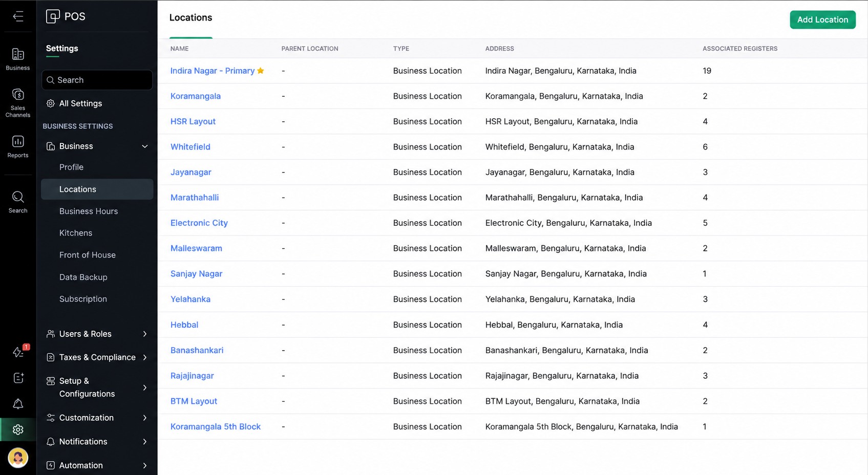Image resolution: width=868 pixels, height=475 pixels.
Task: Click the settings Search input field
Action: pyautogui.click(x=97, y=80)
